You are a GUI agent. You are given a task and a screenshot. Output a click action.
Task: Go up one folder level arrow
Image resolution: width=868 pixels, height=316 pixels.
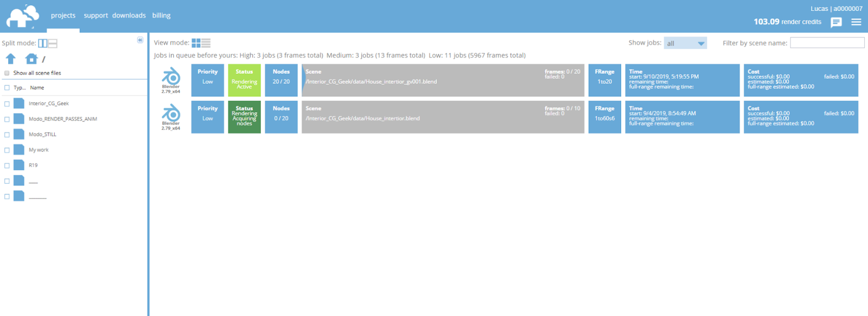click(11, 59)
